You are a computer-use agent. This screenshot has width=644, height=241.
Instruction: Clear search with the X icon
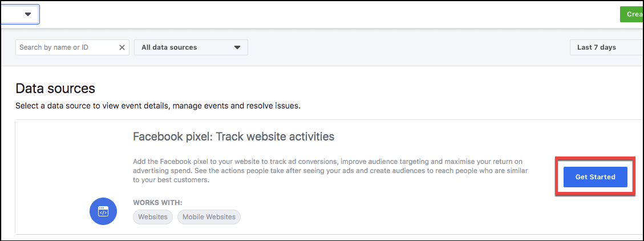point(122,47)
